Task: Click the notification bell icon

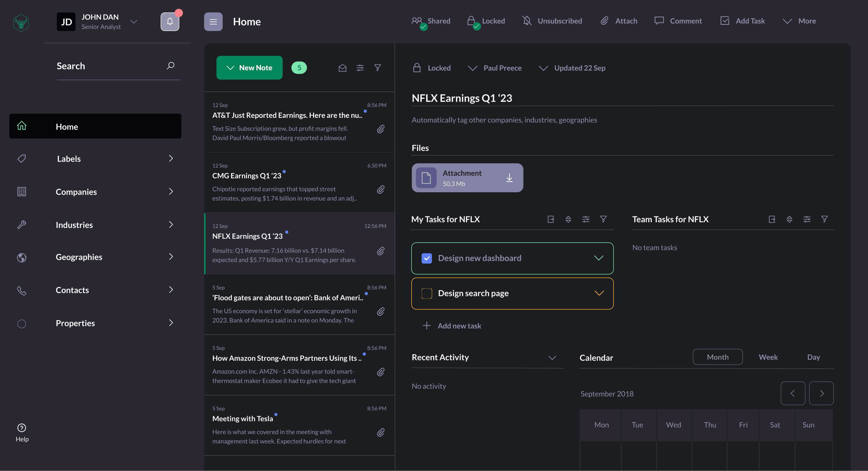Action: click(x=170, y=22)
